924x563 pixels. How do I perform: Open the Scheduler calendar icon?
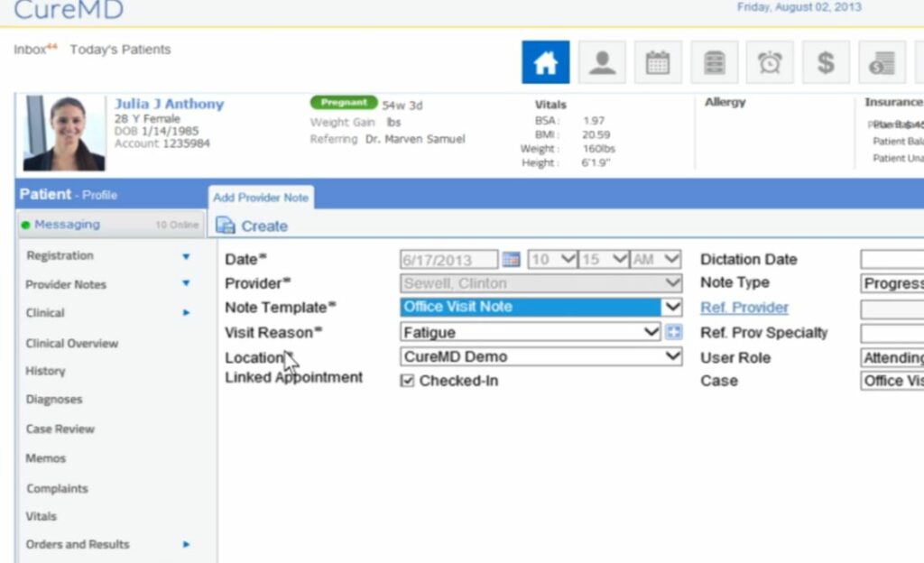658,62
